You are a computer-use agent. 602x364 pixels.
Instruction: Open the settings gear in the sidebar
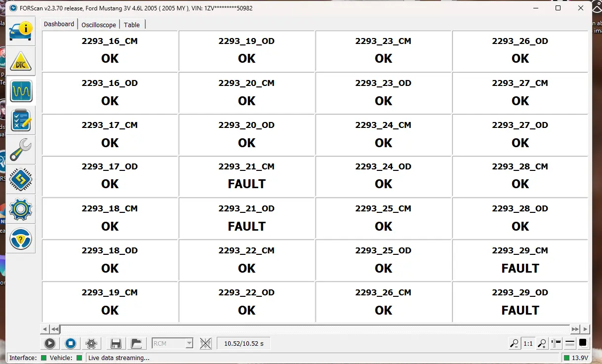click(x=21, y=209)
